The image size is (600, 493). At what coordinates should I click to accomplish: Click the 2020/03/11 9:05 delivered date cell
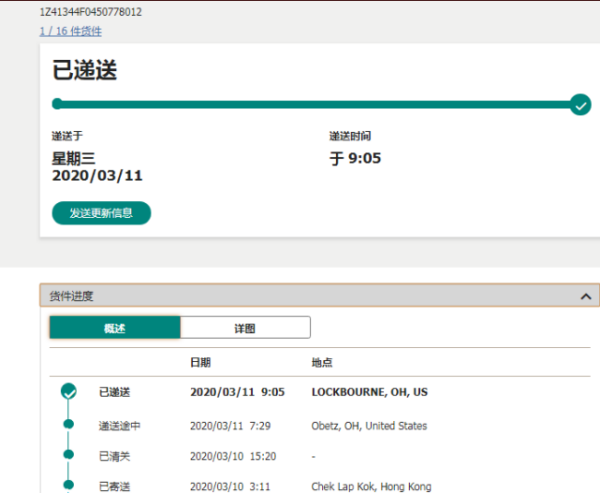(x=238, y=392)
